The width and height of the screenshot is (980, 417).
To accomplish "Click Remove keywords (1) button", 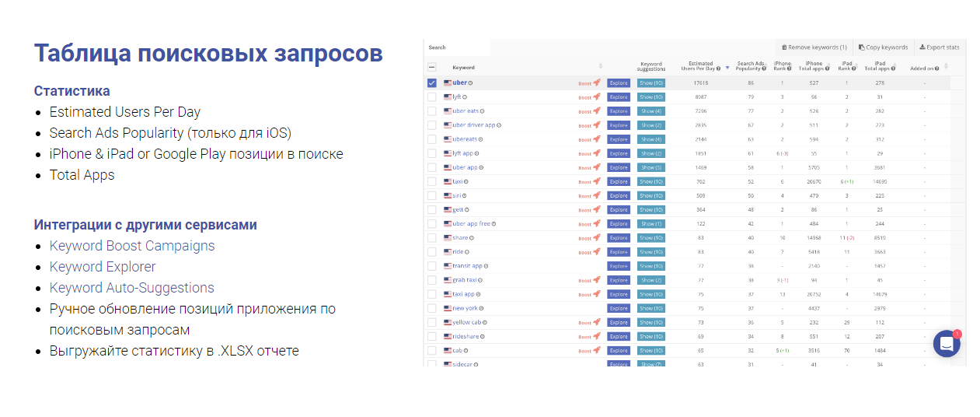I will 814,47.
